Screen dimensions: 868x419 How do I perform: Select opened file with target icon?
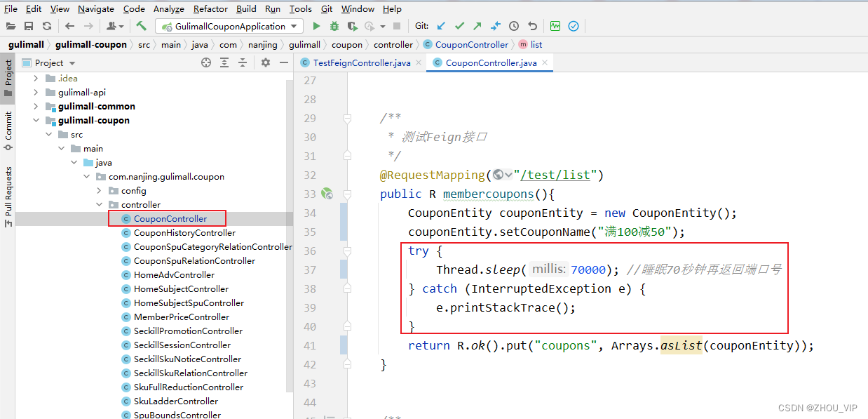206,62
